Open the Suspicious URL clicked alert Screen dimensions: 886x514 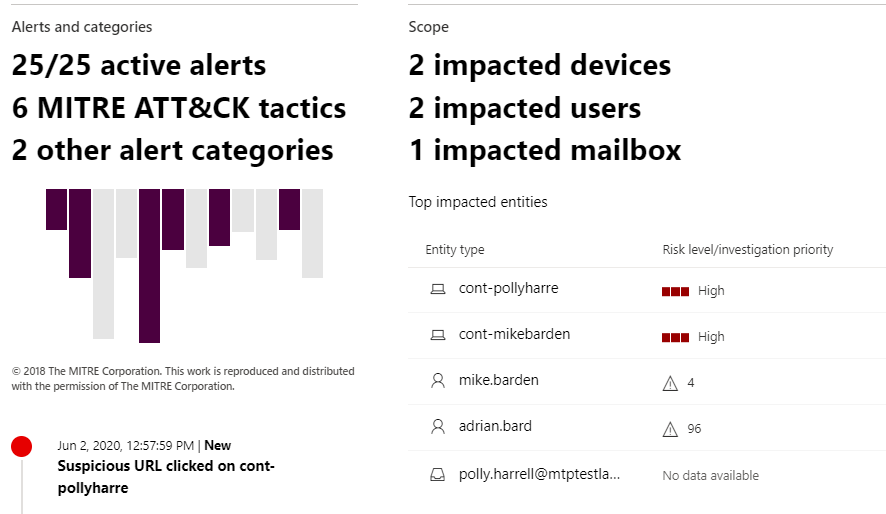click(x=166, y=477)
